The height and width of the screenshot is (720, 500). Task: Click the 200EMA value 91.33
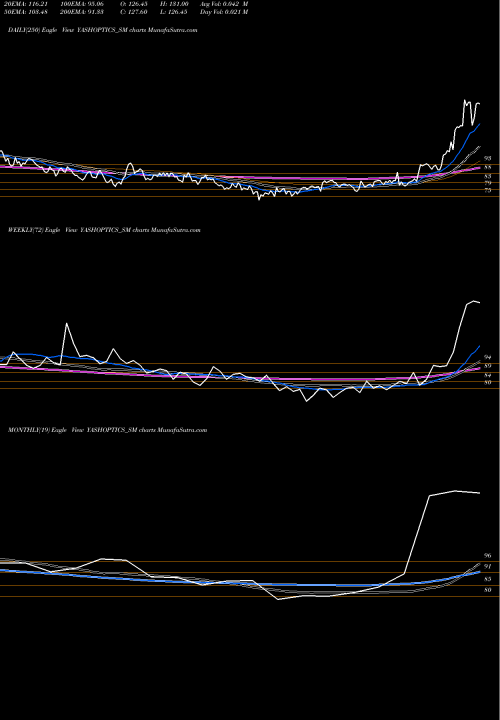(82, 12)
